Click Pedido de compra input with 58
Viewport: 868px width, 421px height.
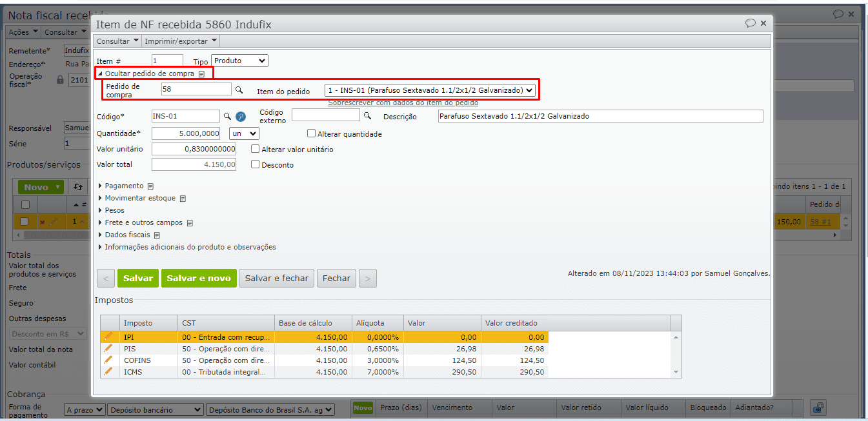click(196, 89)
